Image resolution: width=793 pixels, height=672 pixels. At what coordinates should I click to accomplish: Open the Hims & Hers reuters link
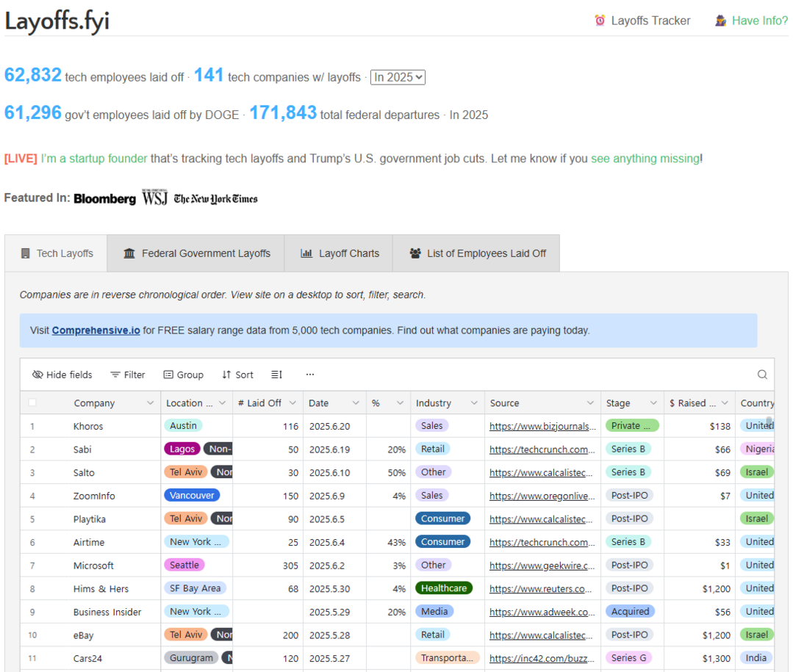[x=541, y=588]
